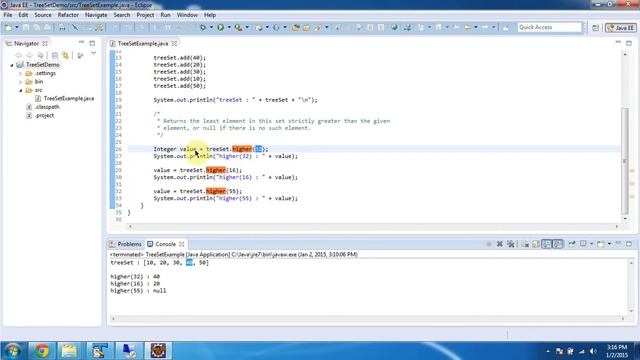Screen dimensions: 640x360
Task: Open the Run menu
Action: pos(165,15)
